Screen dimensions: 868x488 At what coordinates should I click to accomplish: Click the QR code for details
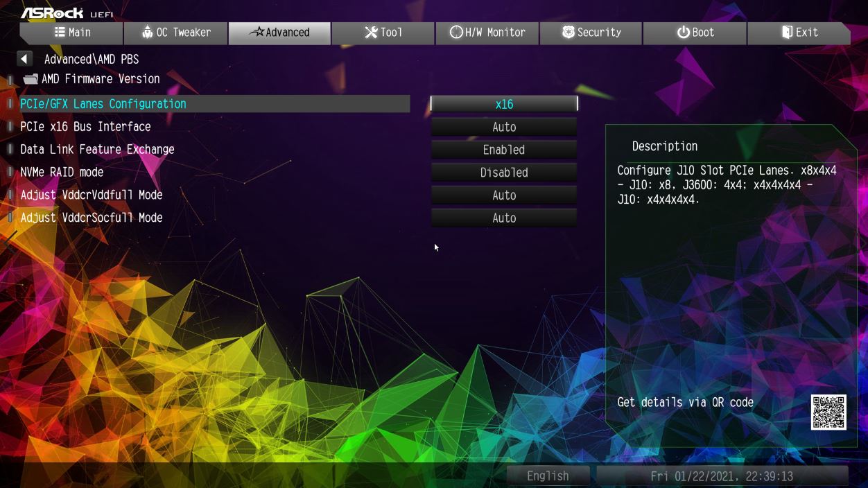tap(828, 412)
